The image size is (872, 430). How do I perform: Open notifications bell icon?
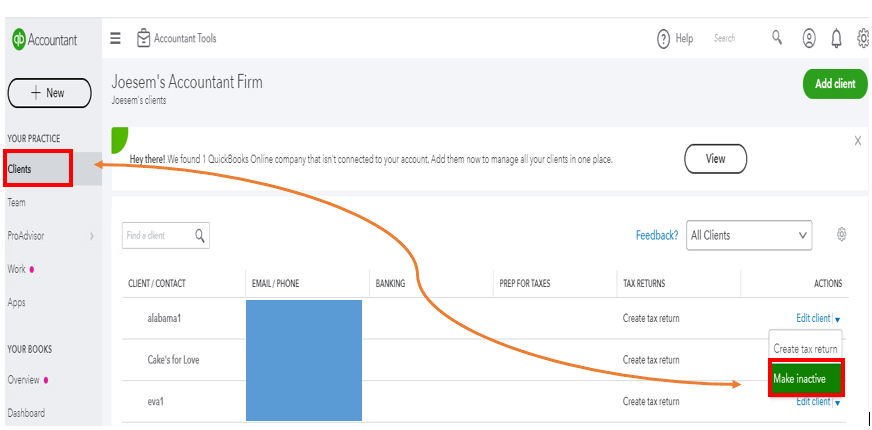tap(836, 38)
